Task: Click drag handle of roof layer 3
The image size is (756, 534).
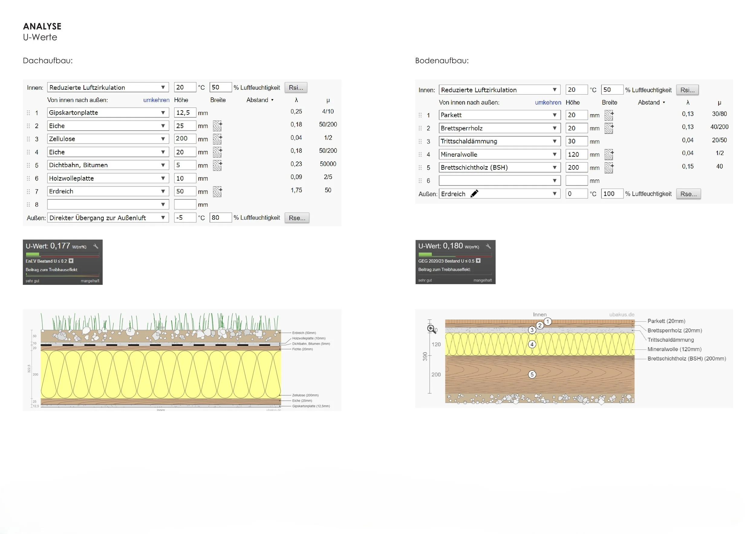Action: (28, 139)
